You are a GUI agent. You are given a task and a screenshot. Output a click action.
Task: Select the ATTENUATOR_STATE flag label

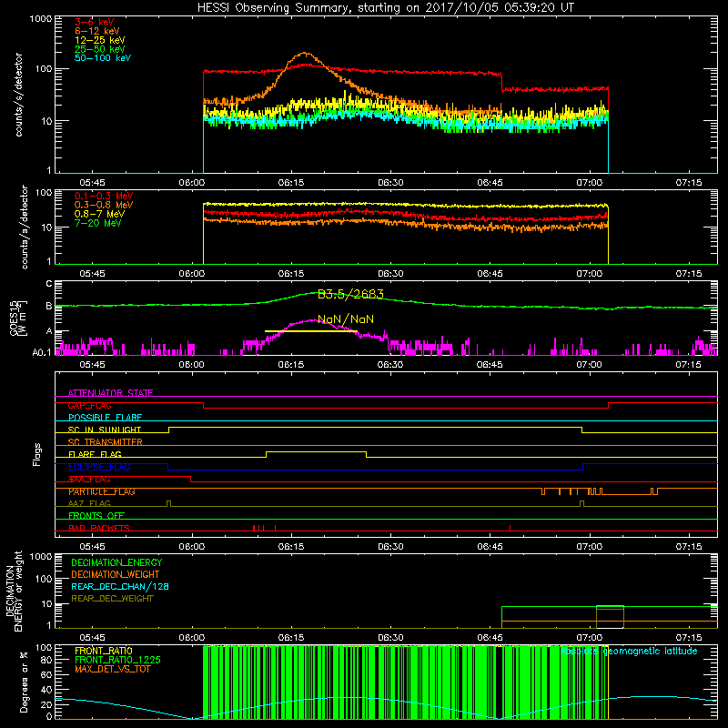(110, 393)
